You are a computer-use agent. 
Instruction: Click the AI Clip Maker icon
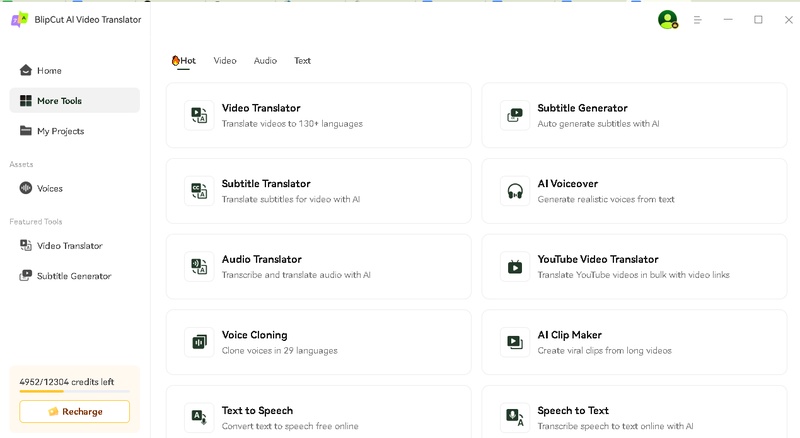point(515,342)
